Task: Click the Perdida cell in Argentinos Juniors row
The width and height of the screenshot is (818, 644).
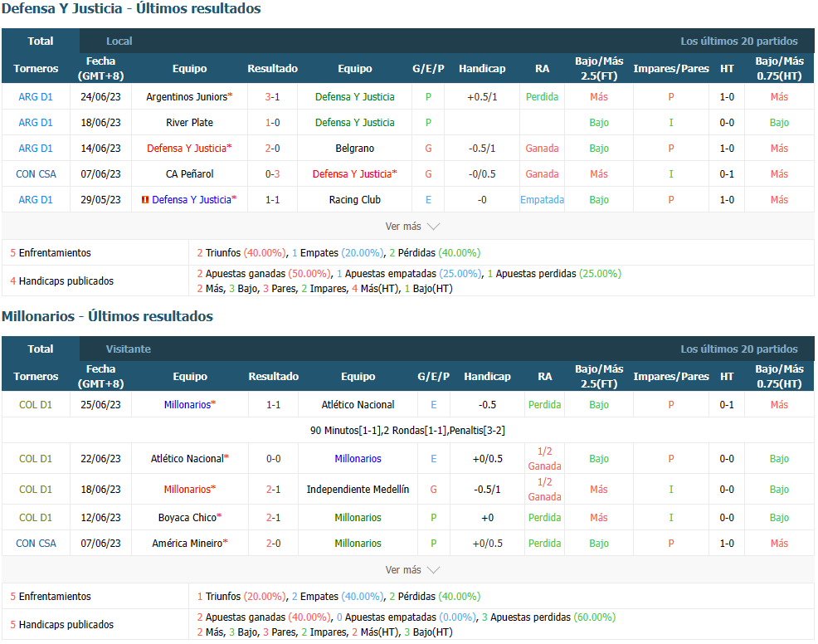Action: pos(542,96)
